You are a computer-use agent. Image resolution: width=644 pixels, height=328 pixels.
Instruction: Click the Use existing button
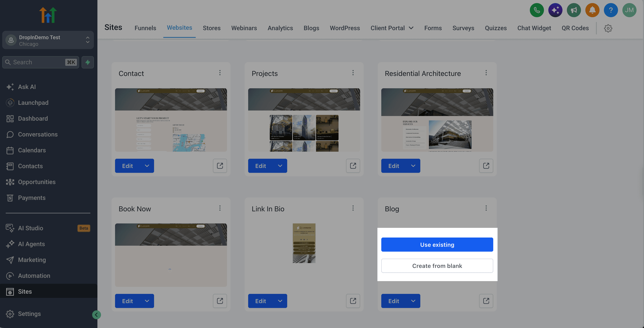coord(437,245)
